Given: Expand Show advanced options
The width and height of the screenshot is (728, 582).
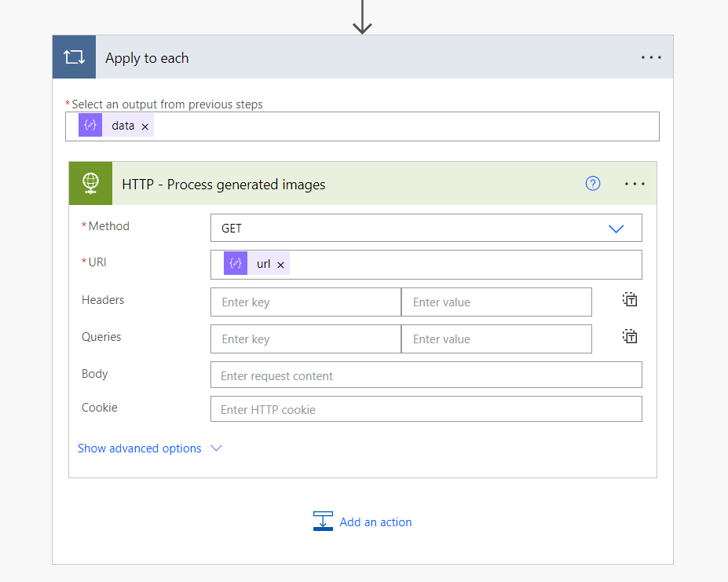Looking at the screenshot, I should pyautogui.click(x=149, y=448).
